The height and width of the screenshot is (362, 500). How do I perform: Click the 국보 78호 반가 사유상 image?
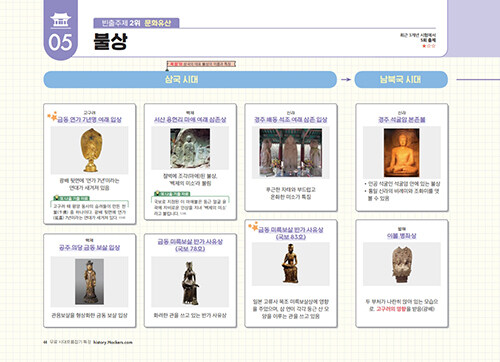pyautogui.click(x=190, y=283)
